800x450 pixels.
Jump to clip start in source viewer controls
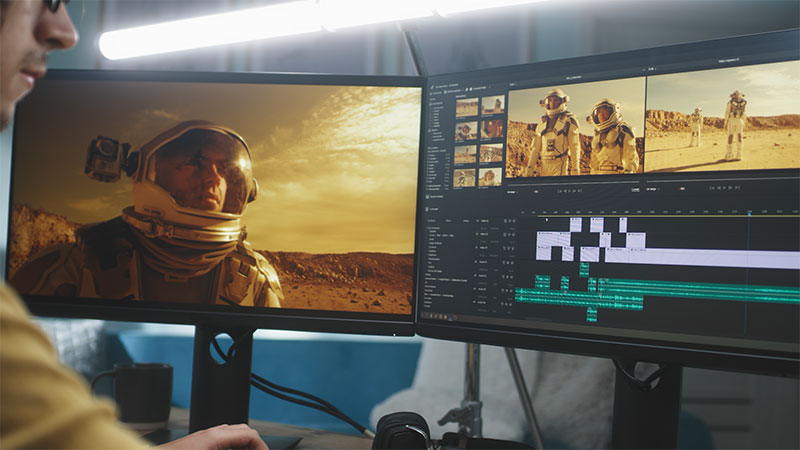tap(560, 191)
